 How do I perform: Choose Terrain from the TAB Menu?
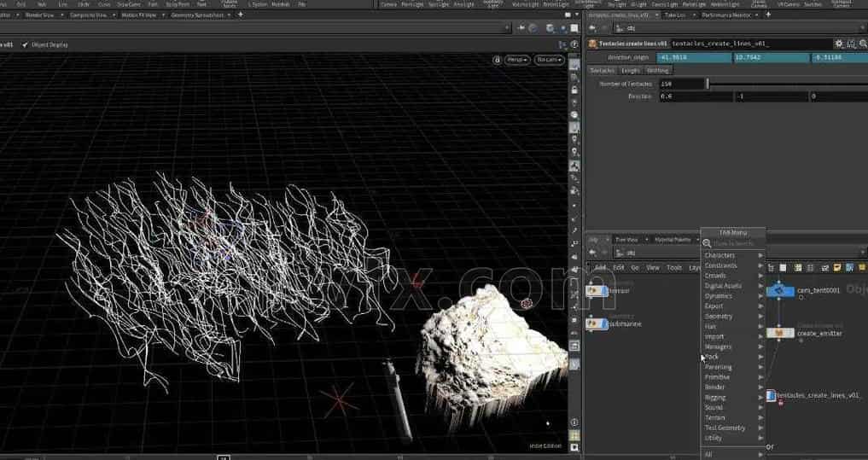pos(714,417)
